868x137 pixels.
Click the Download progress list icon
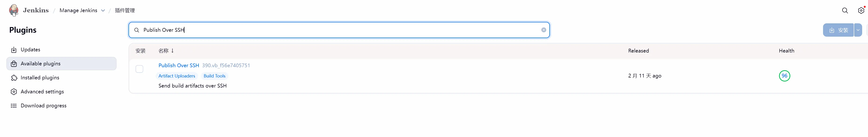(14, 106)
